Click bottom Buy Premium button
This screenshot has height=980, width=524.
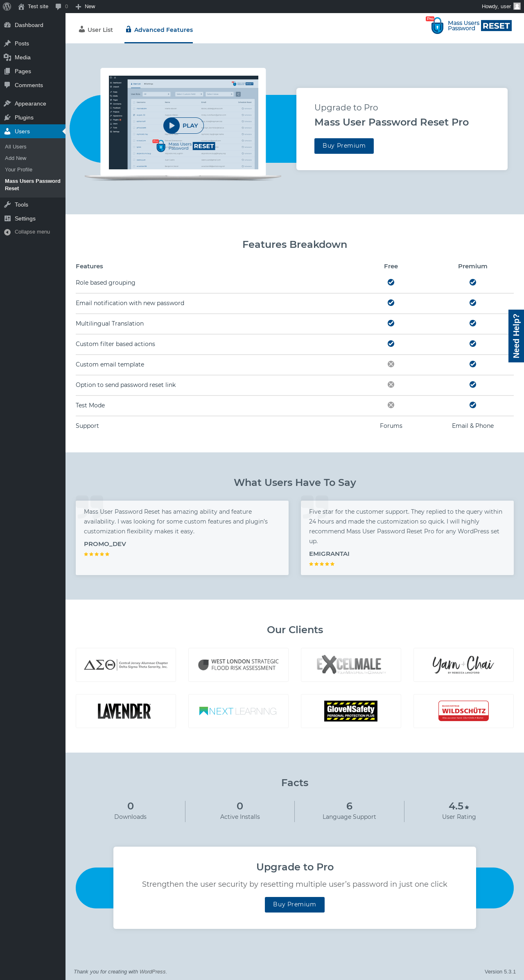295,905
